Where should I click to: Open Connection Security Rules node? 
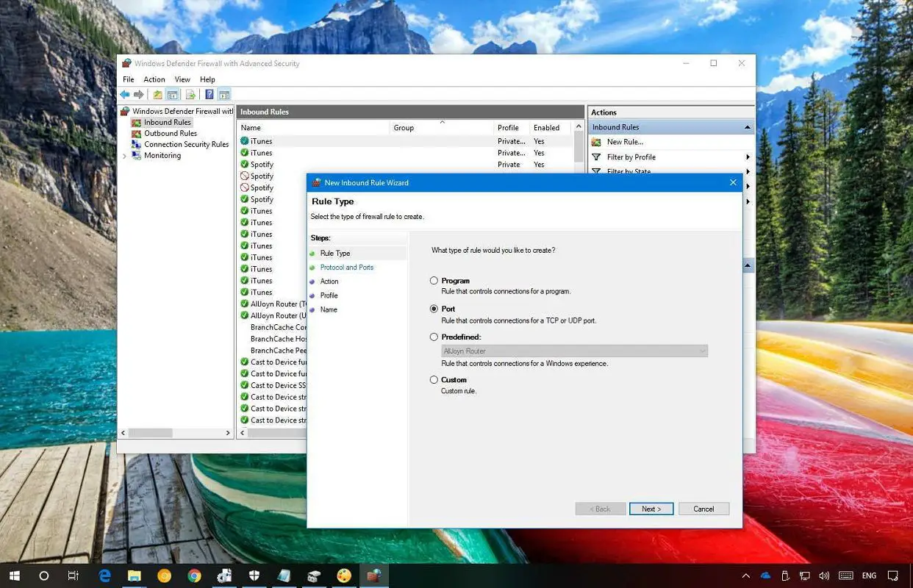(x=186, y=144)
